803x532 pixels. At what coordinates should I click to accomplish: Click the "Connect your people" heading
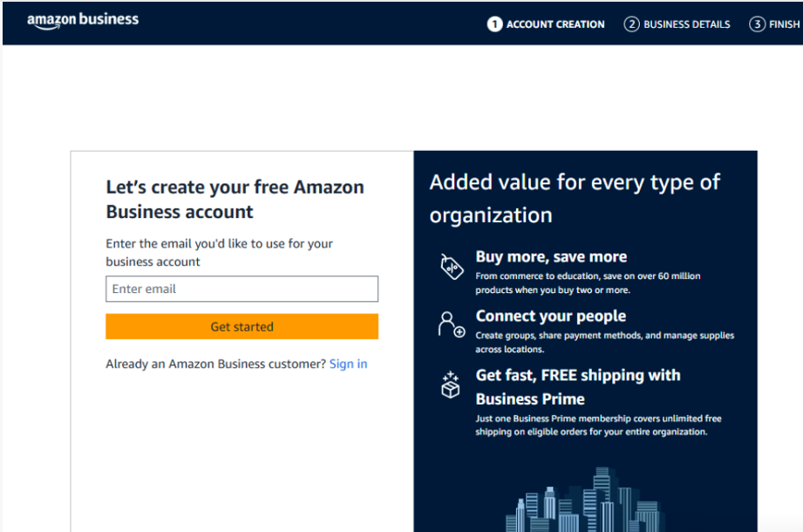tap(550, 316)
